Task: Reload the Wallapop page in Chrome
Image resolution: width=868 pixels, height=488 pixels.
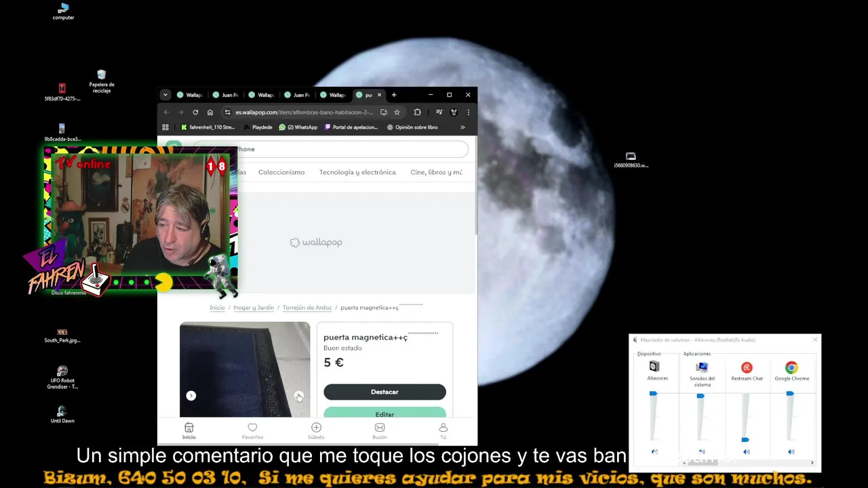Action: coord(195,113)
